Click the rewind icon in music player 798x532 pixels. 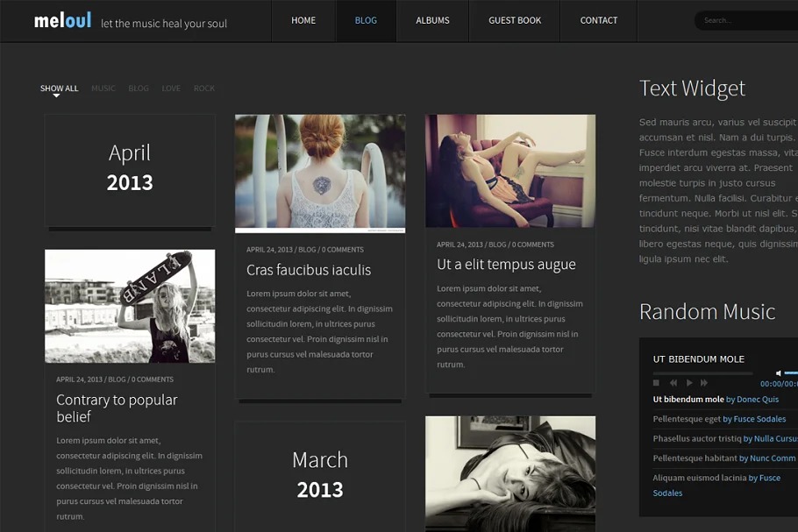[673, 383]
